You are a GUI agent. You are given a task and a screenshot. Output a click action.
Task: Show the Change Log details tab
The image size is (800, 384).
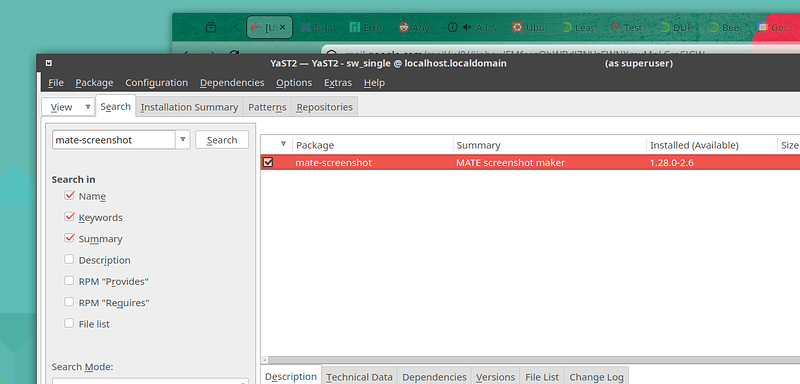point(596,377)
